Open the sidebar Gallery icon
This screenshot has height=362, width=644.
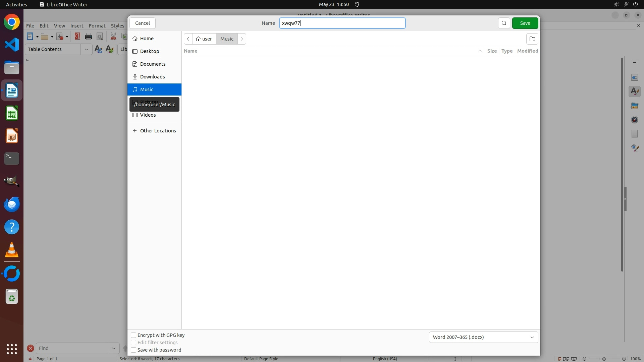(x=634, y=106)
